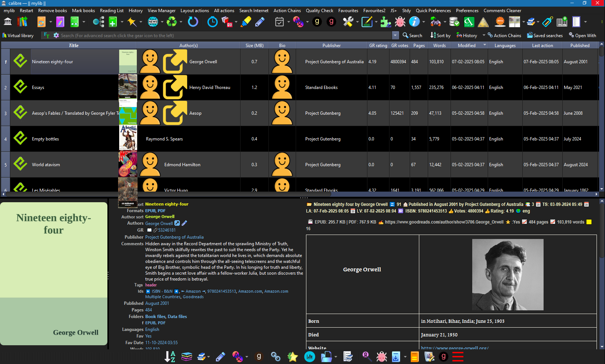Click the blue tag icon

click(x=547, y=22)
